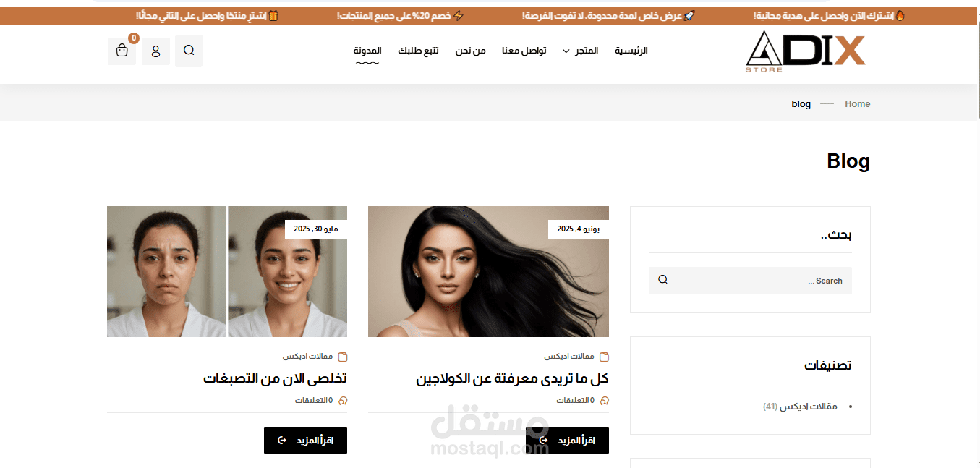Focus the sidebar Search input field

coord(750,281)
